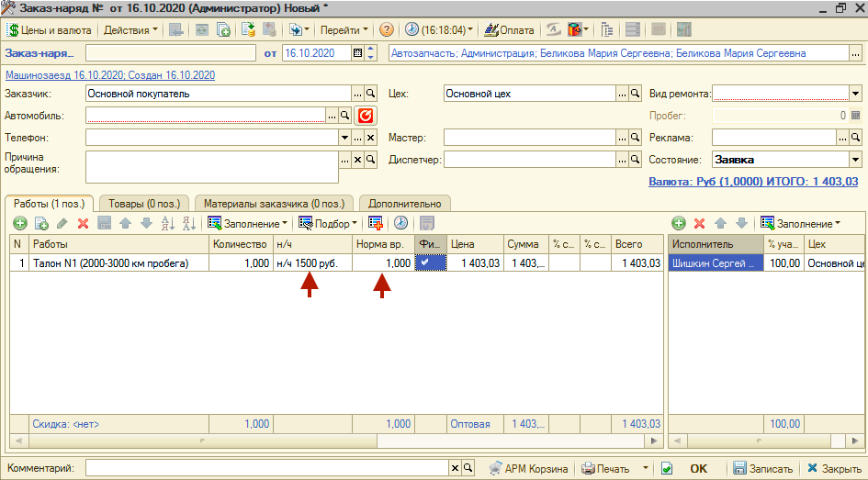The image size is (868, 480).
Task: Open the Валюта: Руб ИТОГО link
Action: point(753,182)
